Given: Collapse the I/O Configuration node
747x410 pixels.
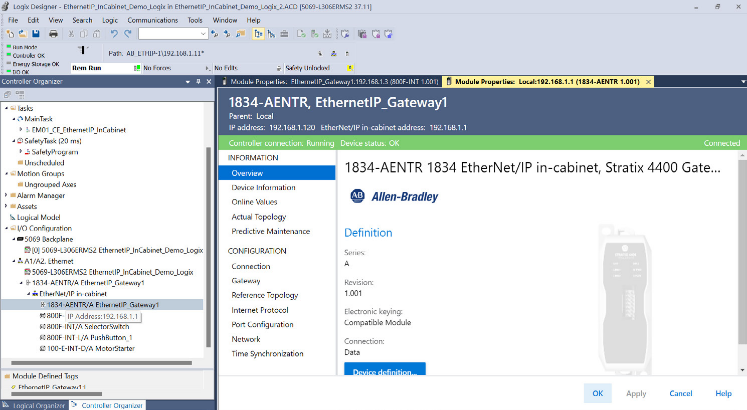Looking at the screenshot, I should (7, 228).
